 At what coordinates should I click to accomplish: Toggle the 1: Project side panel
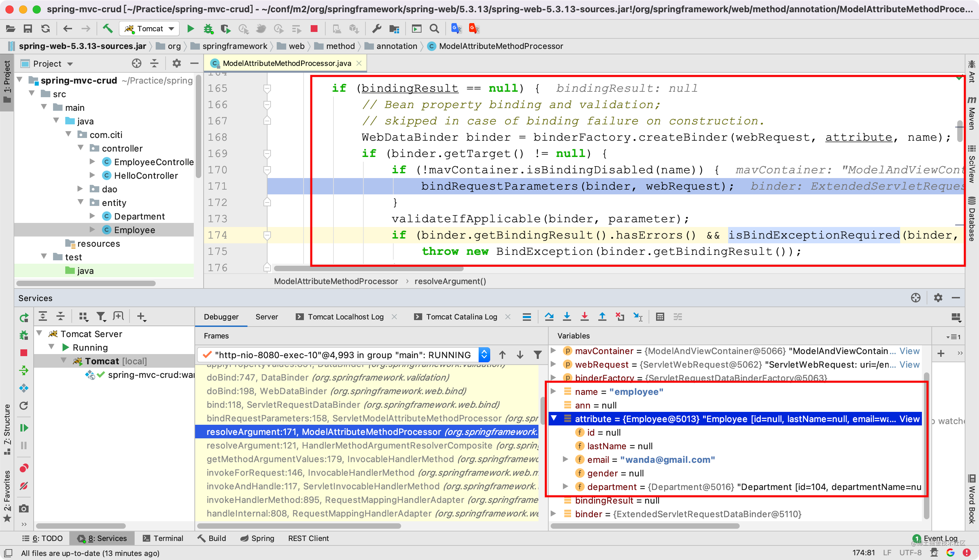[x=7, y=82]
